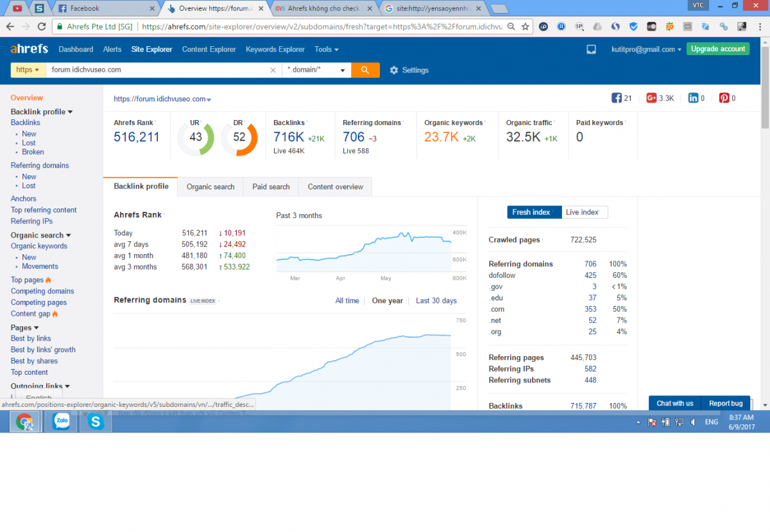Click the orange search magnifier button
This screenshot has width=770, height=532.
(365, 70)
